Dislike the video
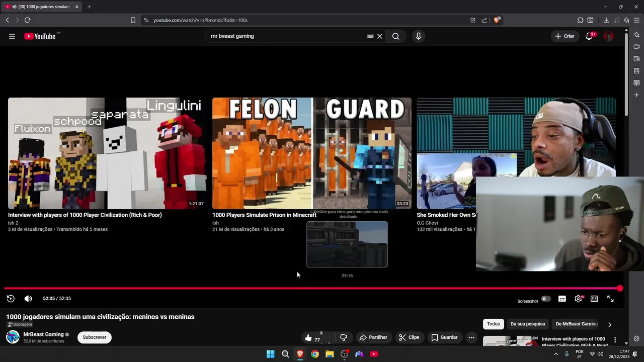644x362 pixels. coord(344,337)
